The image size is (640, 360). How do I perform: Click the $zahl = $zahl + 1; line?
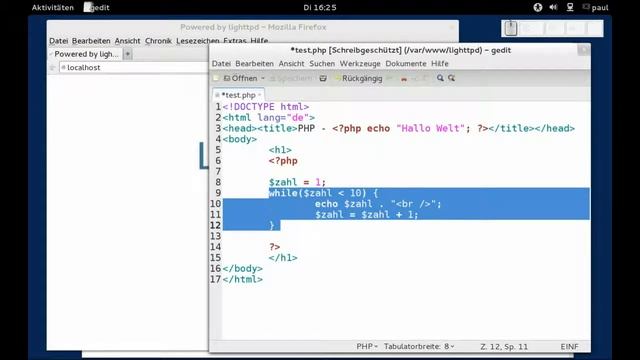(367, 215)
